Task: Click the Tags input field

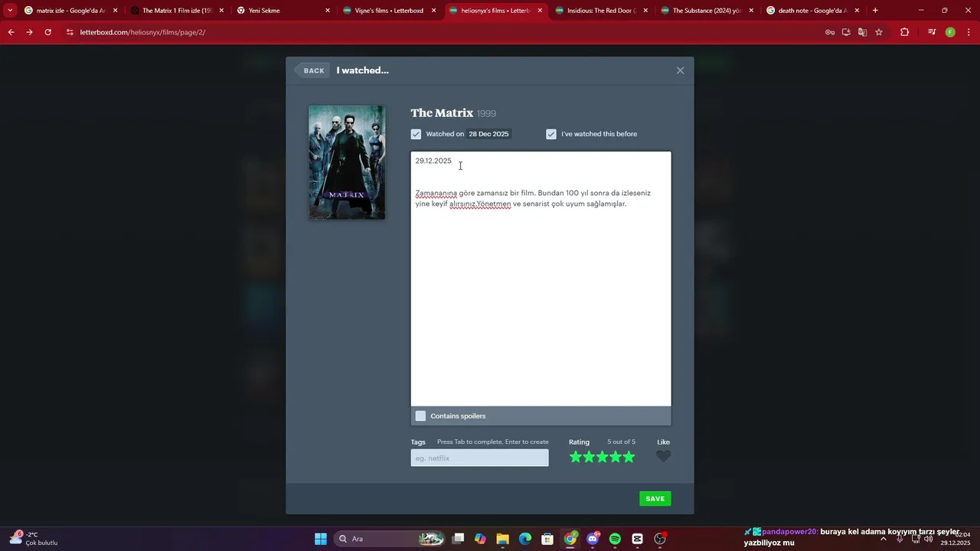Action: coord(479,458)
